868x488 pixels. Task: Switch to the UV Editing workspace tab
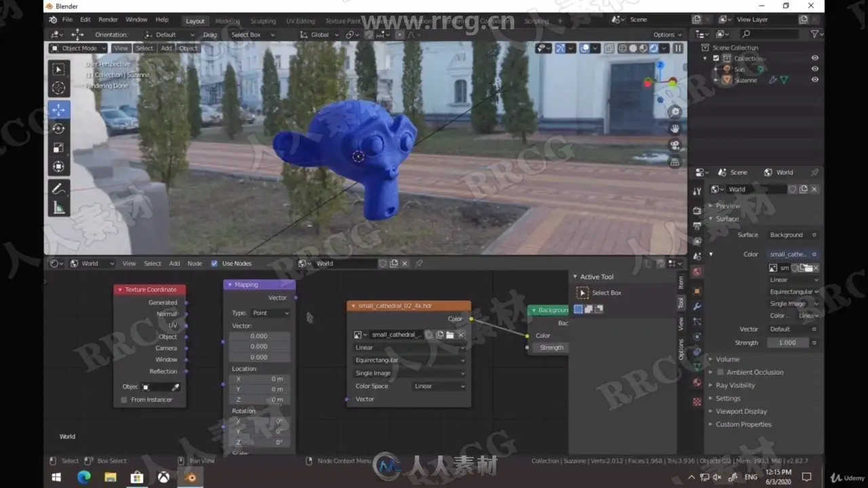[x=300, y=21]
